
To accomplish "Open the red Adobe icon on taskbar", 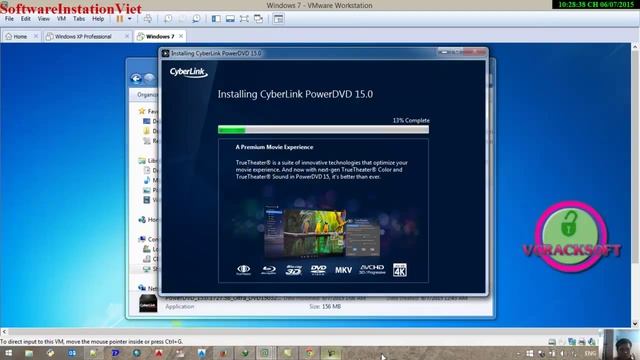I will point(159,353).
